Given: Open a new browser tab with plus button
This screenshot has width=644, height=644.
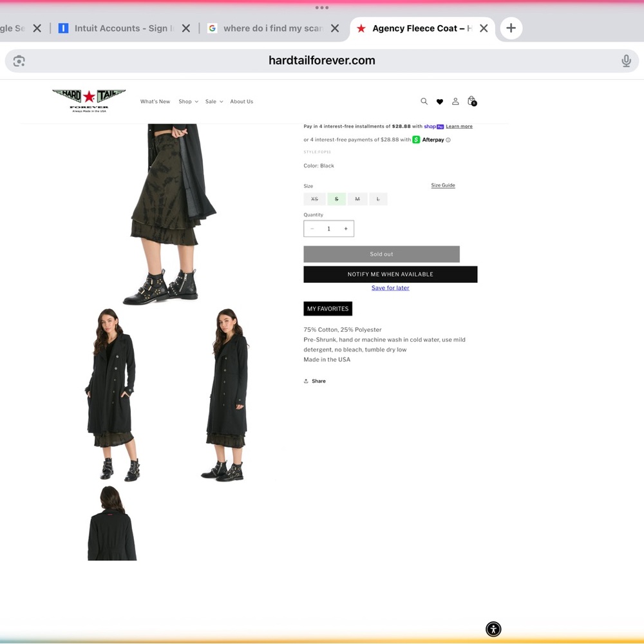Looking at the screenshot, I should [511, 28].
